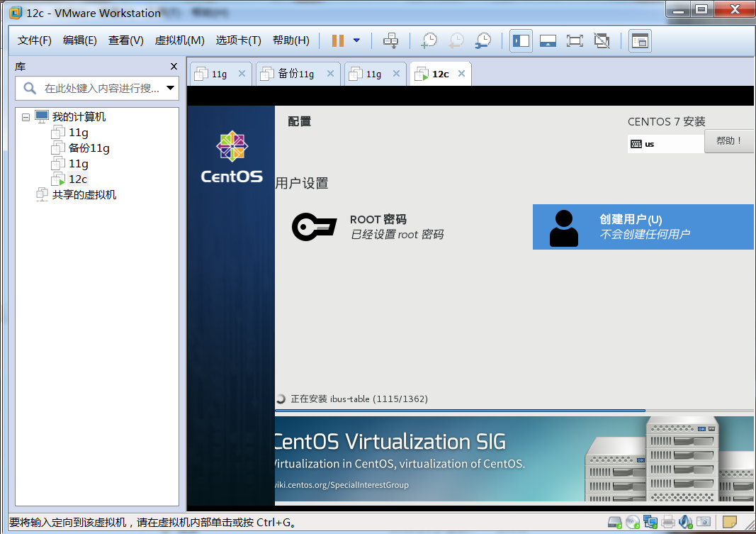Click the installation progress bar
The height and width of the screenshot is (534, 756).
tap(514, 411)
